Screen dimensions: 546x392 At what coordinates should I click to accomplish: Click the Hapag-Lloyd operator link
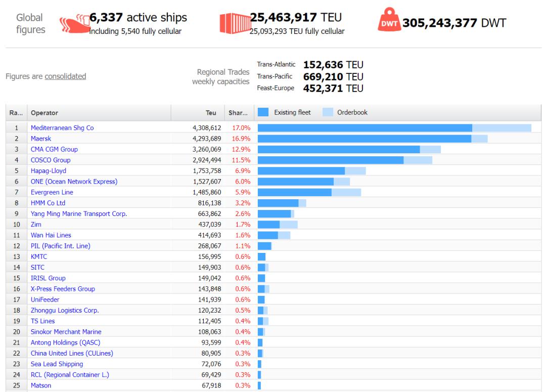(49, 171)
